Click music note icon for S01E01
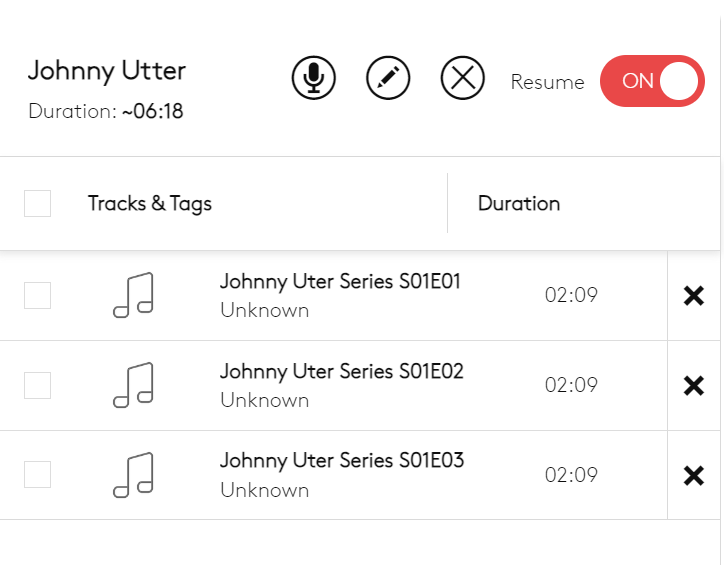 coord(134,296)
